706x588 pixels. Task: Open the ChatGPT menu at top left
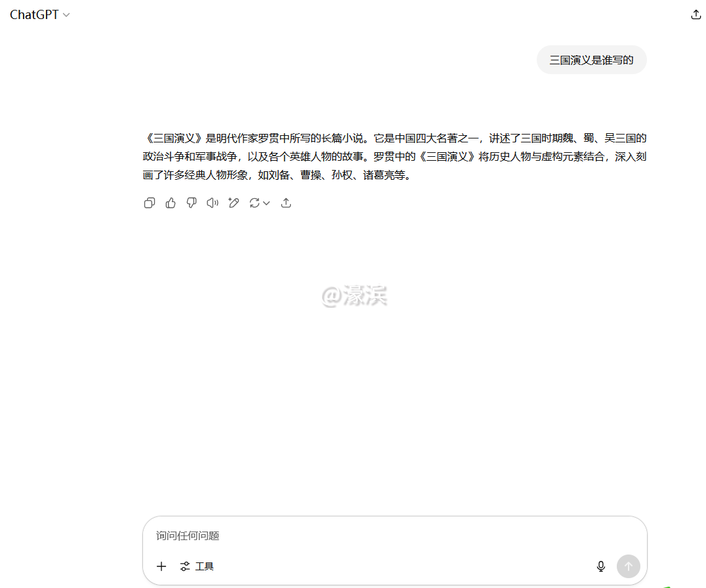pos(33,14)
